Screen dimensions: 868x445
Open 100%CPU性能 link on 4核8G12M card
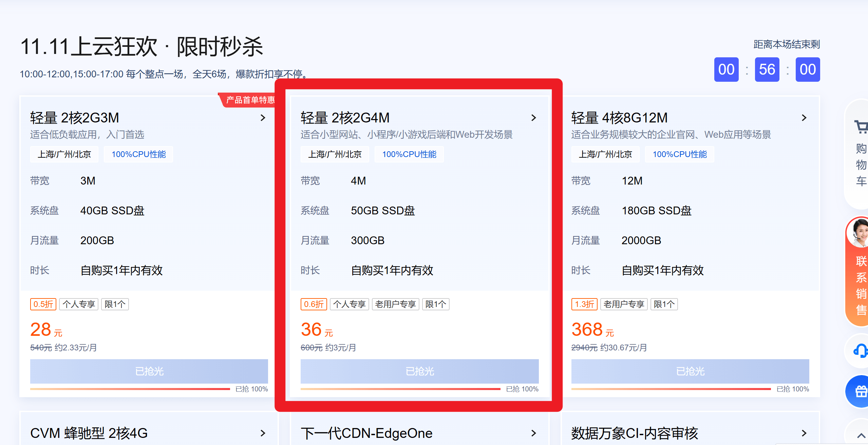679,154
